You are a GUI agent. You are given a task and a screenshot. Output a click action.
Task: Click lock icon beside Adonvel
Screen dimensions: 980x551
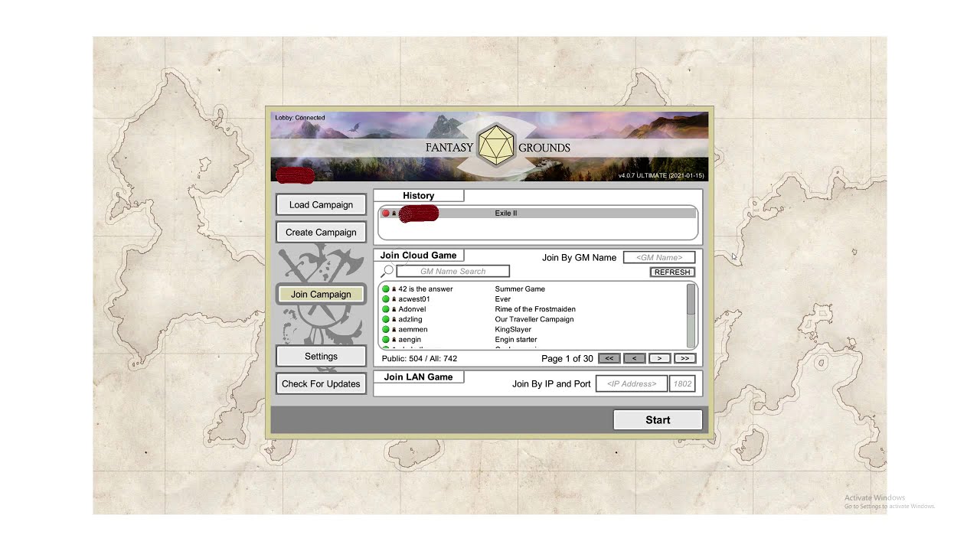pyautogui.click(x=394, y=309)
